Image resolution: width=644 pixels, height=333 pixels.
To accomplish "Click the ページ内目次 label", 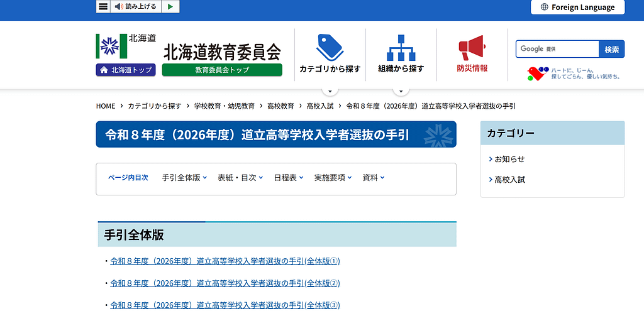I will 128,178.
